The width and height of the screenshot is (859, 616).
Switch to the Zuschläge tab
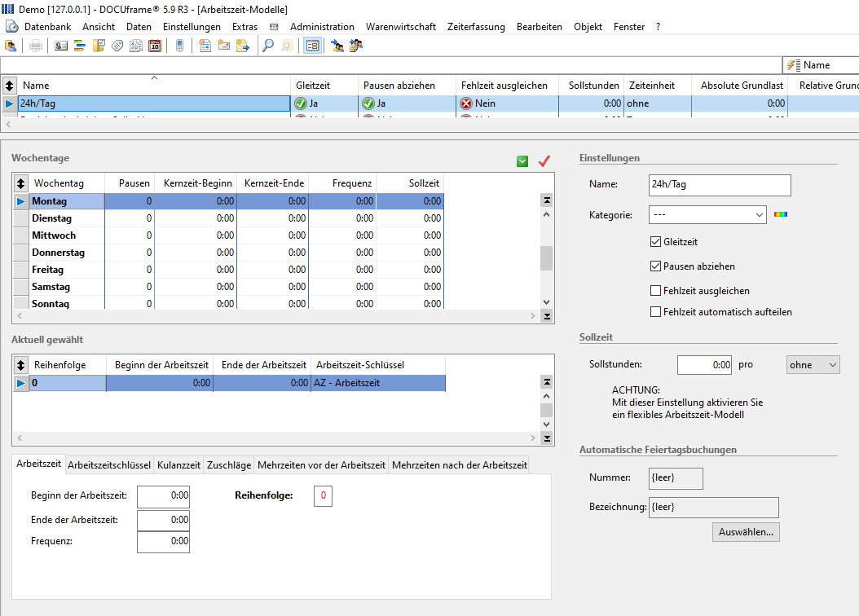229,465
